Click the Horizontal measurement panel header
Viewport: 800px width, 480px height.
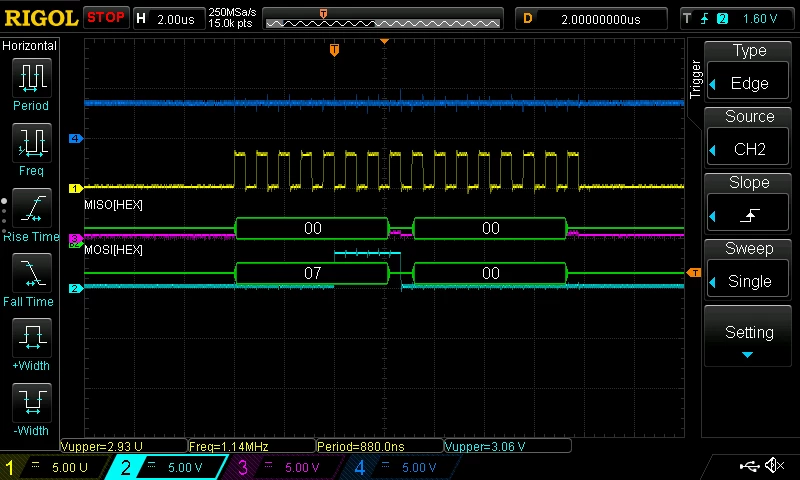[x=30, y=46]
